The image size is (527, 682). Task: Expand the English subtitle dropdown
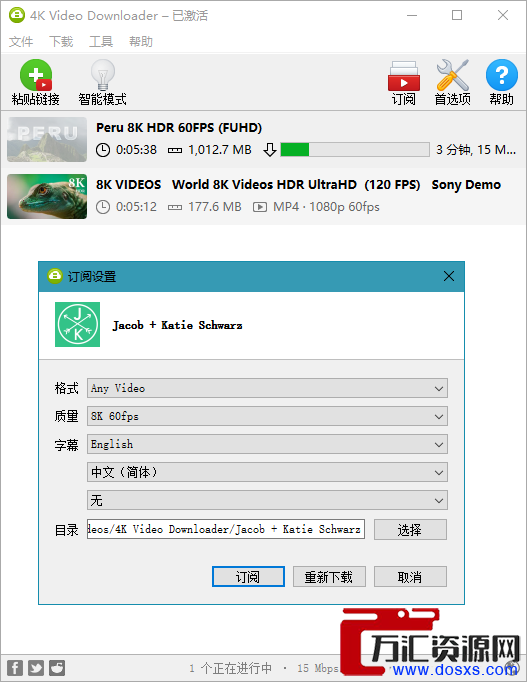(267, 444)
